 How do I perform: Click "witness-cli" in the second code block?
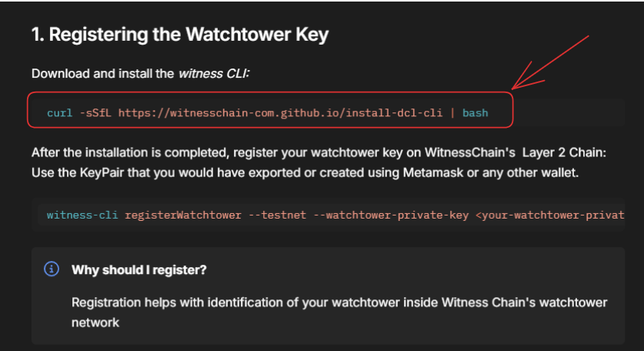coord(82,215)
